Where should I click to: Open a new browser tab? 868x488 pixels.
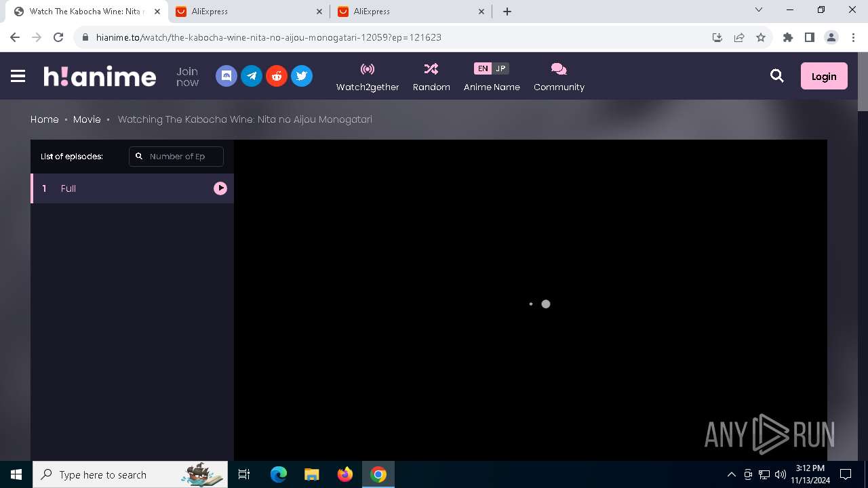pyautogui.click(x=507, y=12)
